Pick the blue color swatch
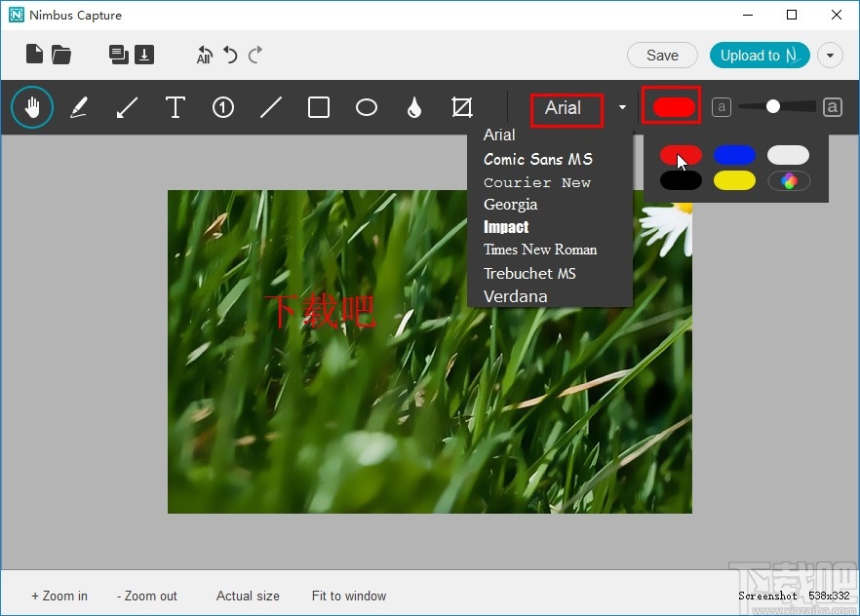 734,155
